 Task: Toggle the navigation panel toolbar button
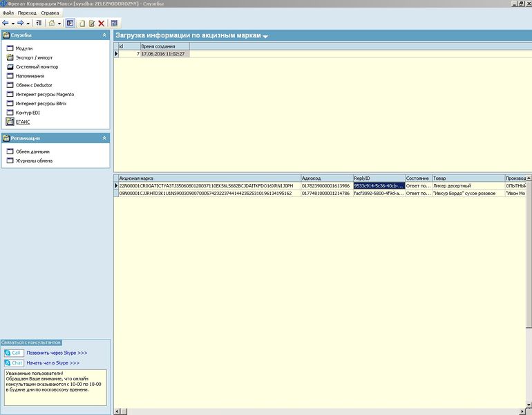point(70,23)
